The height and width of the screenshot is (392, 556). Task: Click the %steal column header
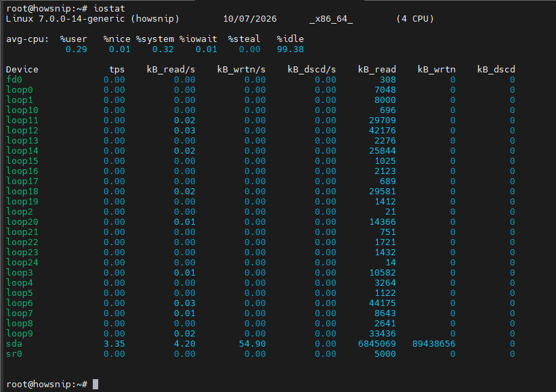point(244,39)
